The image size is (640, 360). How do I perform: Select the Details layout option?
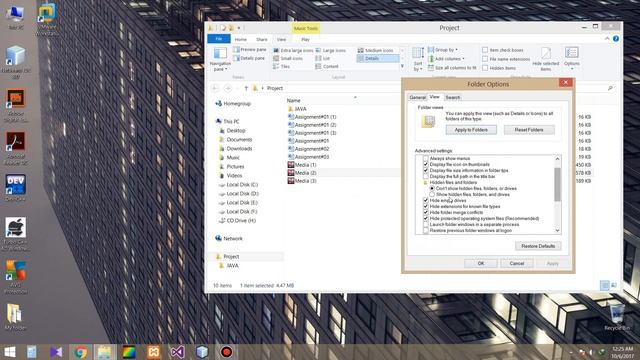coord(378,58)
